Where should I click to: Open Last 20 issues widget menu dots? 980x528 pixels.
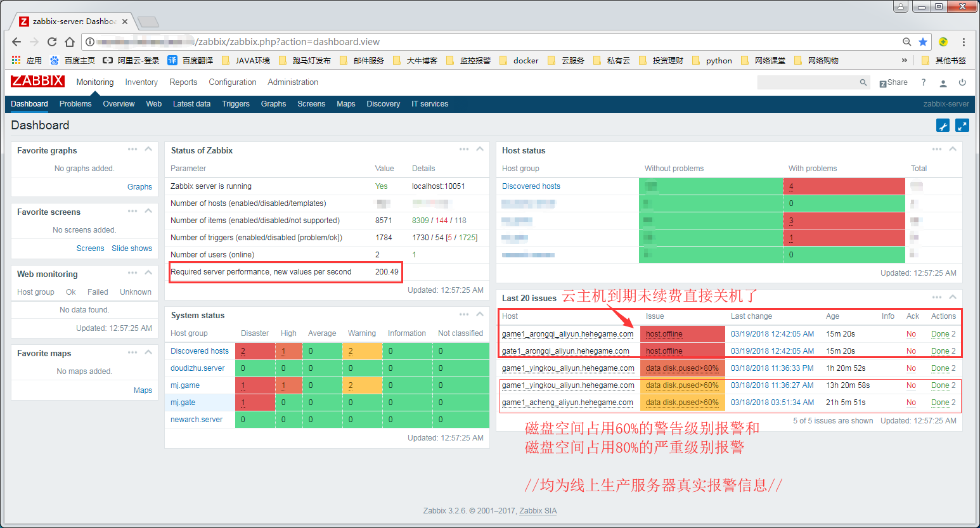937,297
